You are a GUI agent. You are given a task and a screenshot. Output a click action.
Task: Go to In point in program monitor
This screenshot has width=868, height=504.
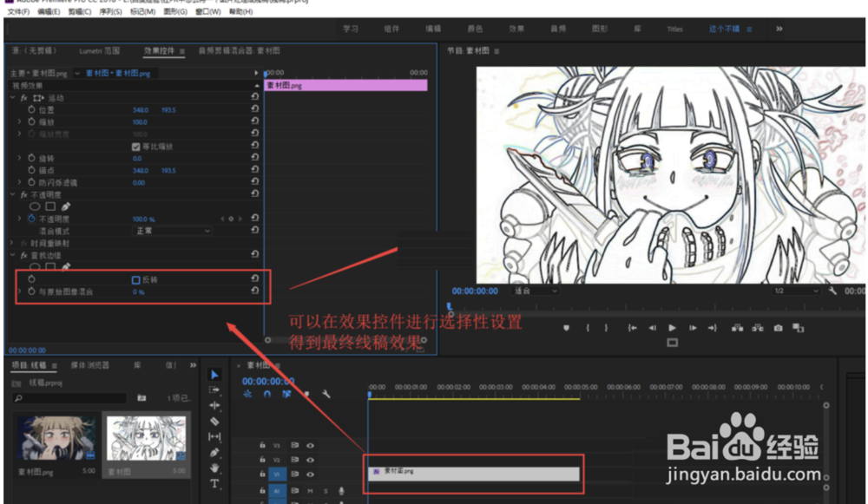(632, 328)
